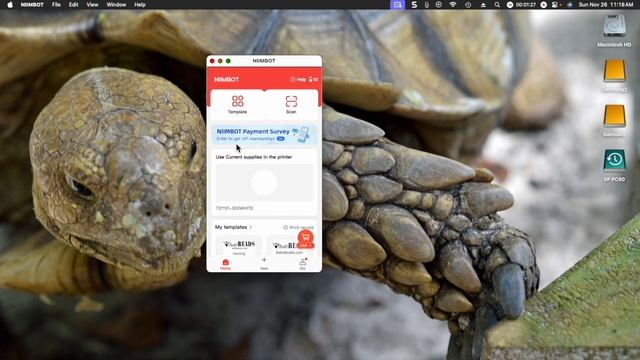Open Help in the menu bar
This screenshot has width=640, height=360.
point(140,5)
